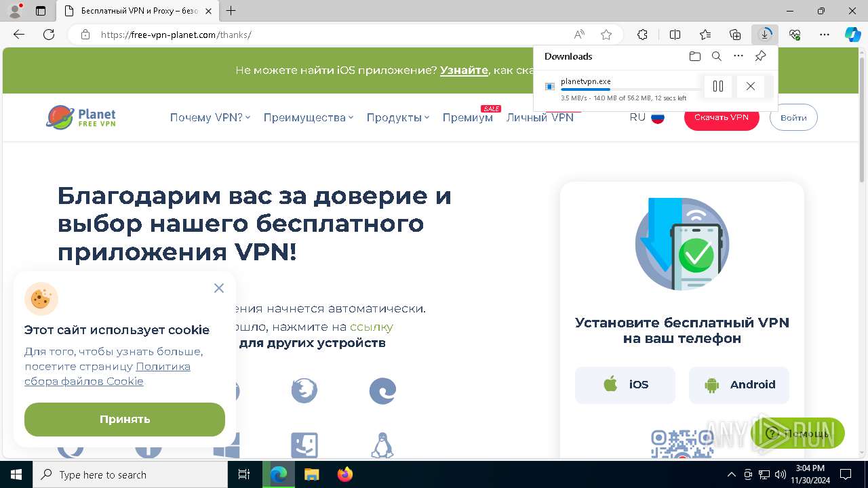Select the Edge browser icon on page
The image size is (868, 488).
pyautogui.click(x=382, y=391)
